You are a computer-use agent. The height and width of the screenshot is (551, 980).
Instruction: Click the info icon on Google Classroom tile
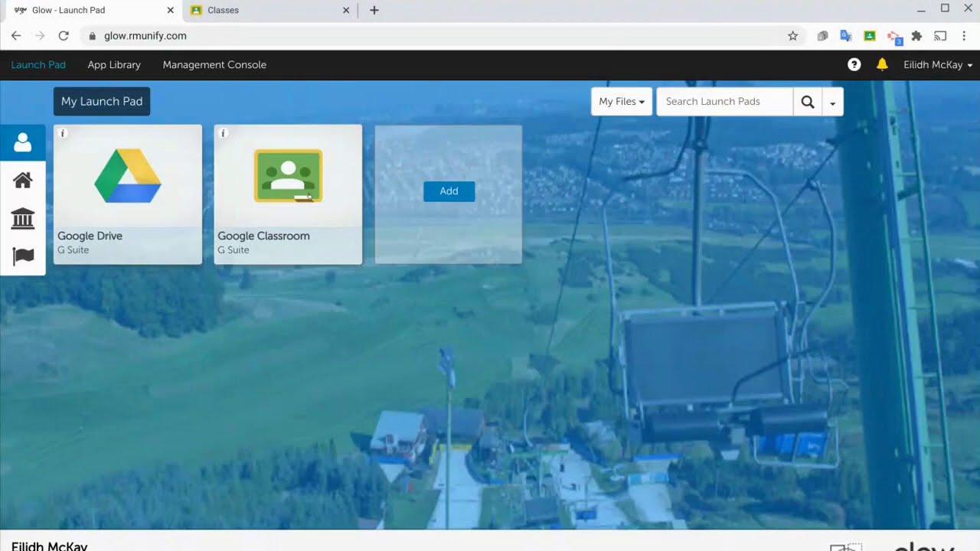[x=224, y=133]
